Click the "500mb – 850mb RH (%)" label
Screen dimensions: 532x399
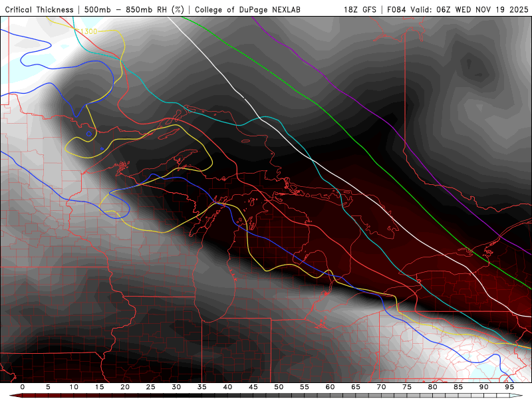click(x=134, y=9)
